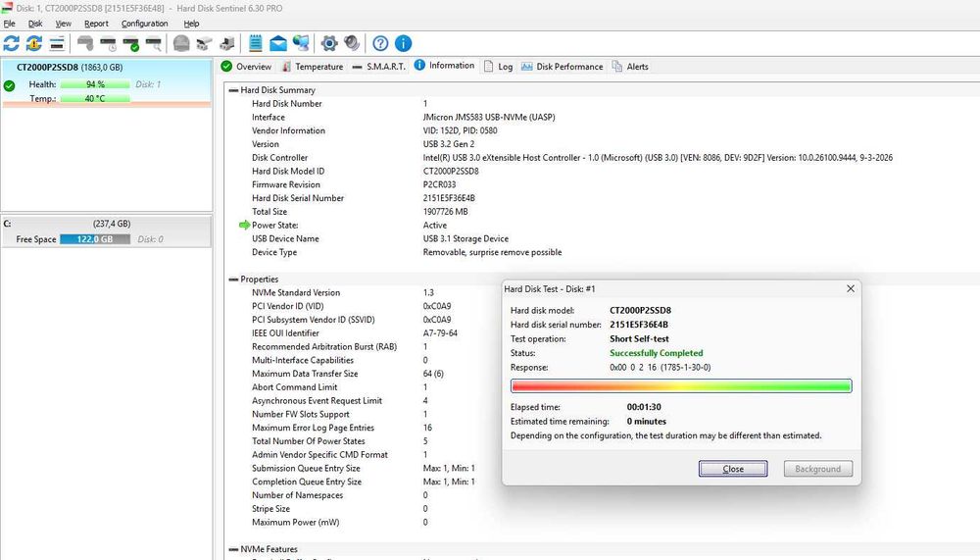Image resolution: width=980 pixels, height=560 pixels.
Task: Click the Total Size value '1907726 MB'
Action: [x=445, y=212]
